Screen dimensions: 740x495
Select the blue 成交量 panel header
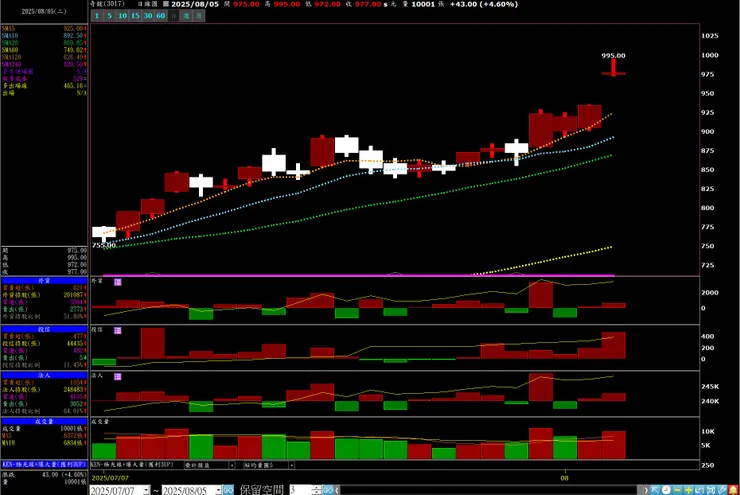tap(44, 421)
